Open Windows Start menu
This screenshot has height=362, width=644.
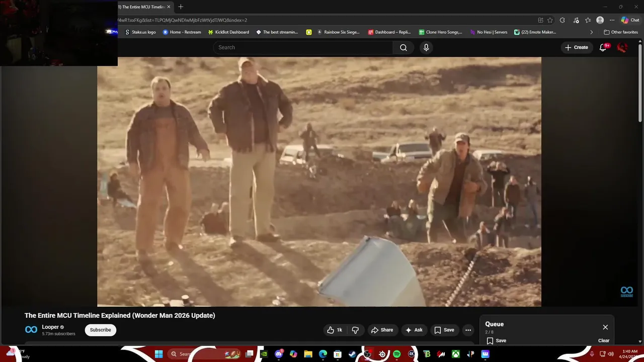coord(158,354)
